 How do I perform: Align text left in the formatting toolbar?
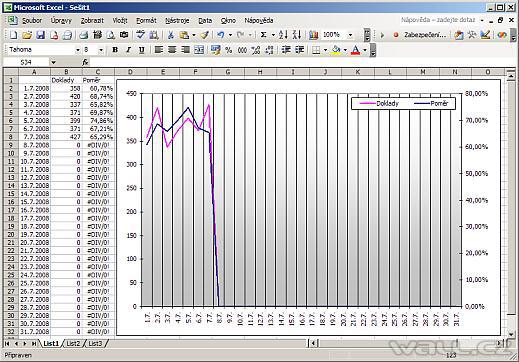tap(159, 50)
